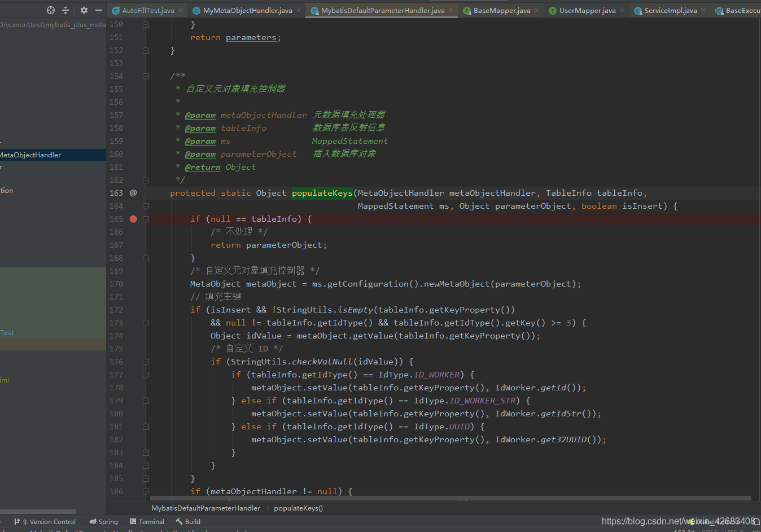Click the fold end marker at line 185
This screenshot has height=532, width=761.
point(146,478)
